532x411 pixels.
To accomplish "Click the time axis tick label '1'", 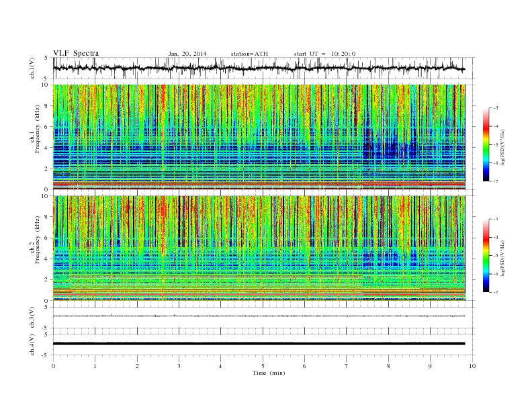I will [x=95, y=366].
